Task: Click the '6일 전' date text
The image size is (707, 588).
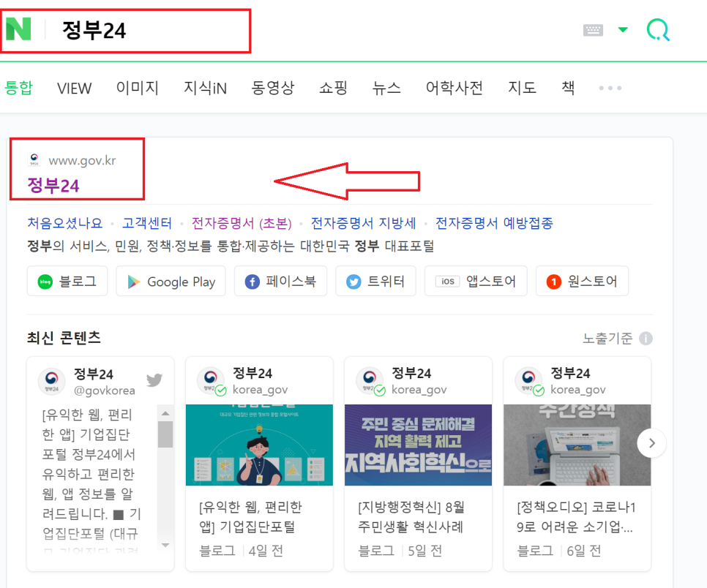Action: [583, 551]
